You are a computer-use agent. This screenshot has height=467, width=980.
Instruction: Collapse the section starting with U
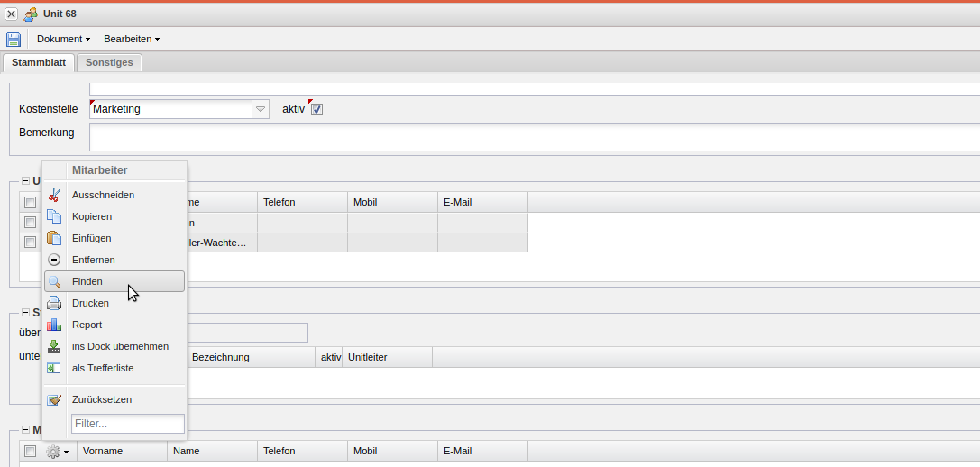click(x=25, y=180)
